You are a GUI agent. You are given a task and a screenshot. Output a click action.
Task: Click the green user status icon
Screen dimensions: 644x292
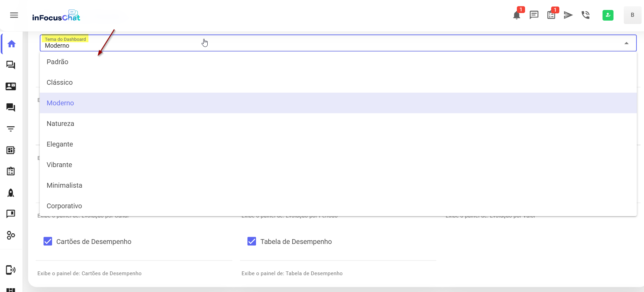point(608,15)
